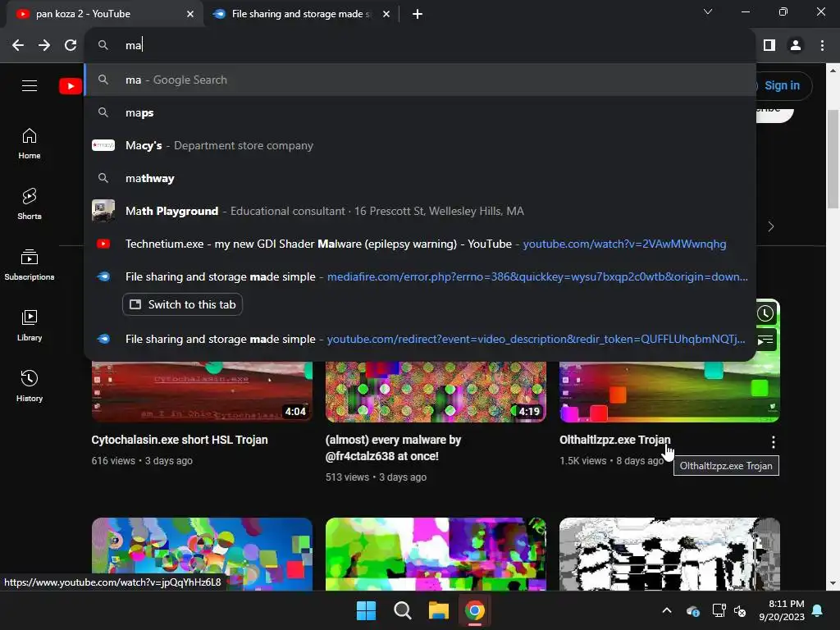The width and height of the screenshot is (840, 630).
Task: Open the Olthaltlzpz.exe video thumbnail
Action: pyautogui.click(x=669, y=391)
